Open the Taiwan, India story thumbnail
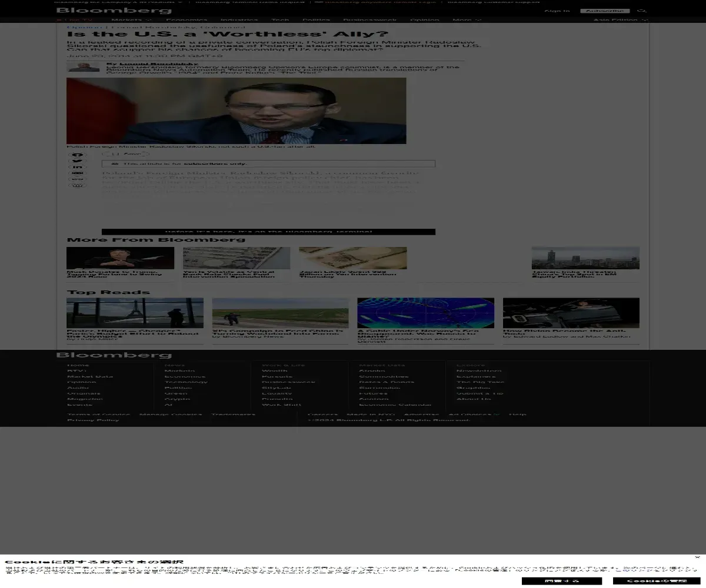This screenshot has width=706, height=588. point(585,258)
